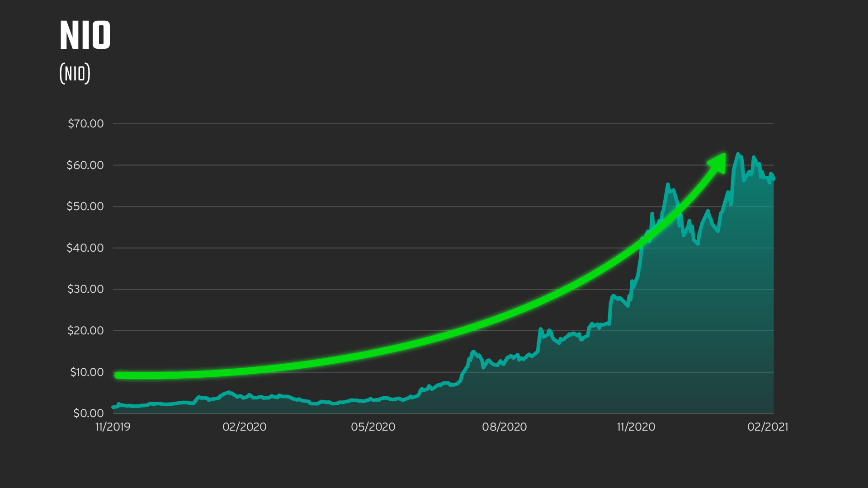Click the $20.00 axis label
This screenshot has height=488, width=868.
(85, 331)
